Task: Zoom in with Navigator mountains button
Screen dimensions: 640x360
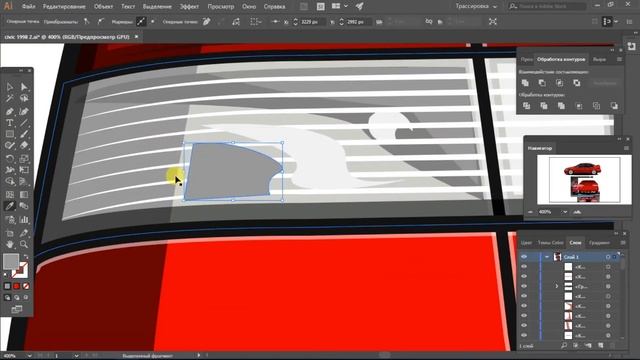Action: pos(577,212)
